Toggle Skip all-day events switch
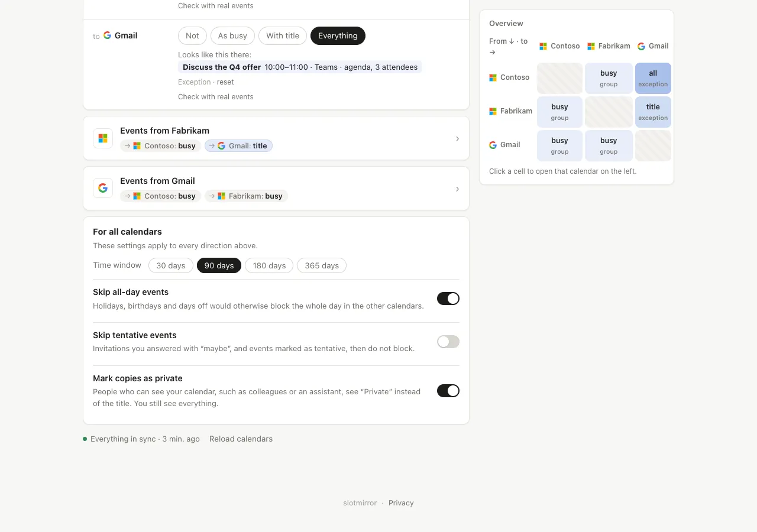Image resolution: width=757 pixels, height=532 pixels. (x=448, y=299)
